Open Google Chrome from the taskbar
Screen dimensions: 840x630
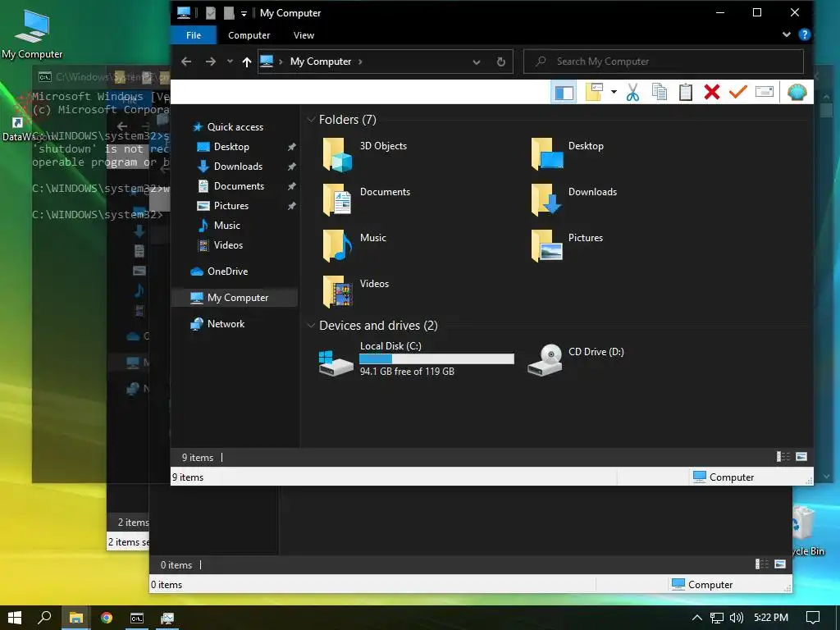(x=107, y=618)
